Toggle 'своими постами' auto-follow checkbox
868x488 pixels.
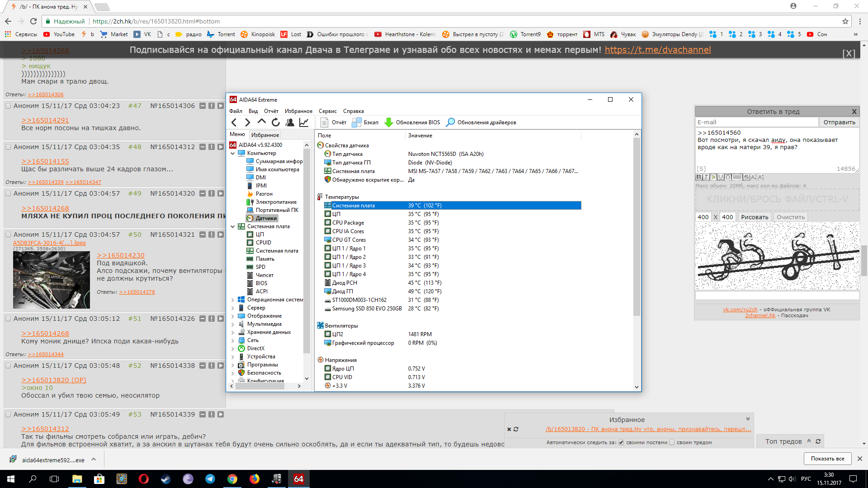coord(621,443)
